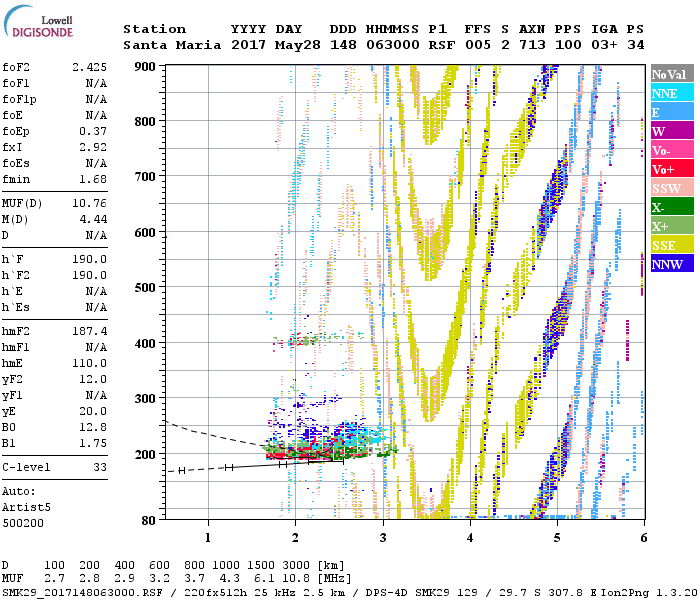
Task: Click the RSF P1 value
Action: [x=442, y=45]
